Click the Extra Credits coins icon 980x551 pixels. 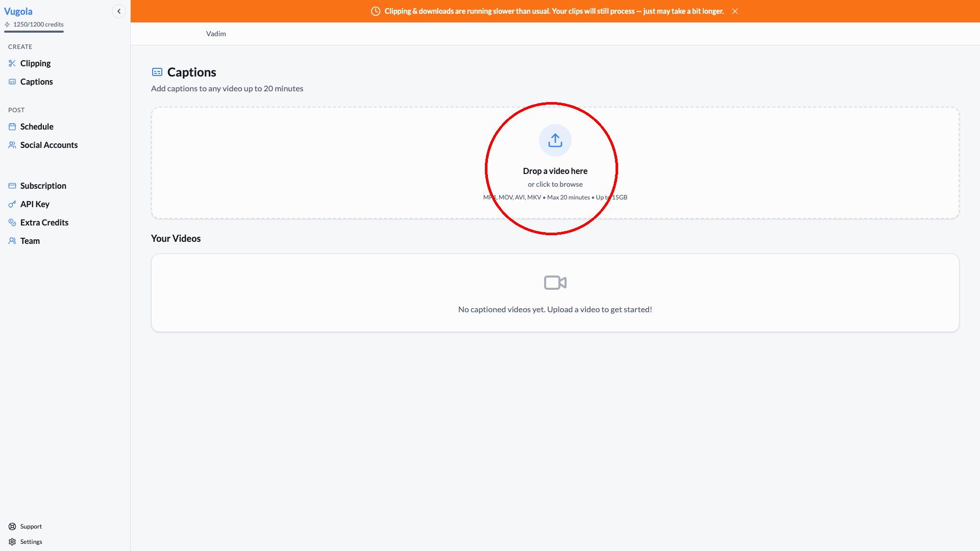12,222
